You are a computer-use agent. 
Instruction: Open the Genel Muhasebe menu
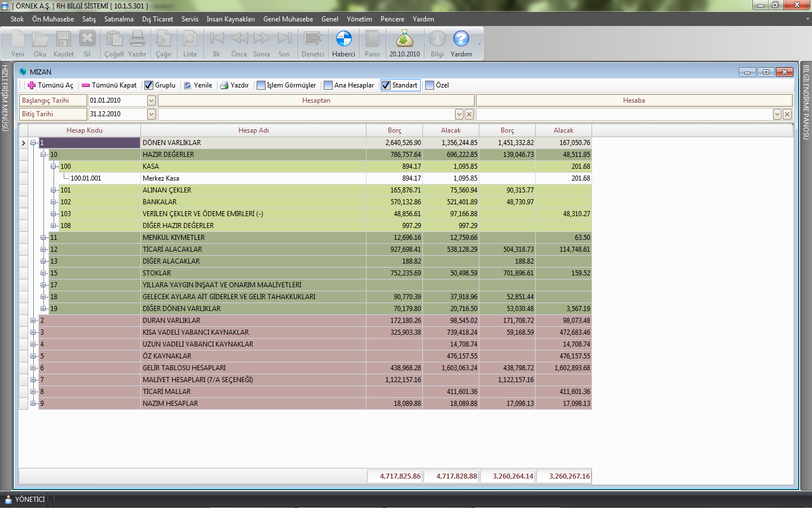[288, 19]
